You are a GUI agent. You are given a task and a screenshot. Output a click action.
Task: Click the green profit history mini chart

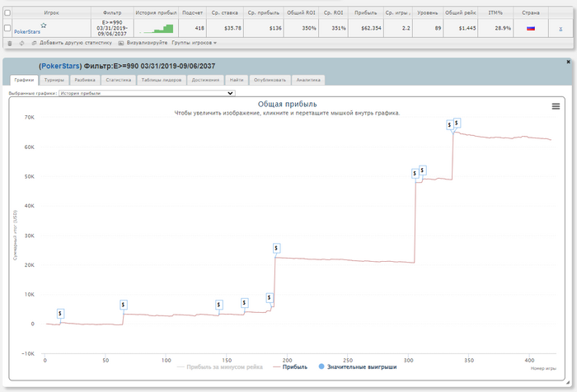156,29
